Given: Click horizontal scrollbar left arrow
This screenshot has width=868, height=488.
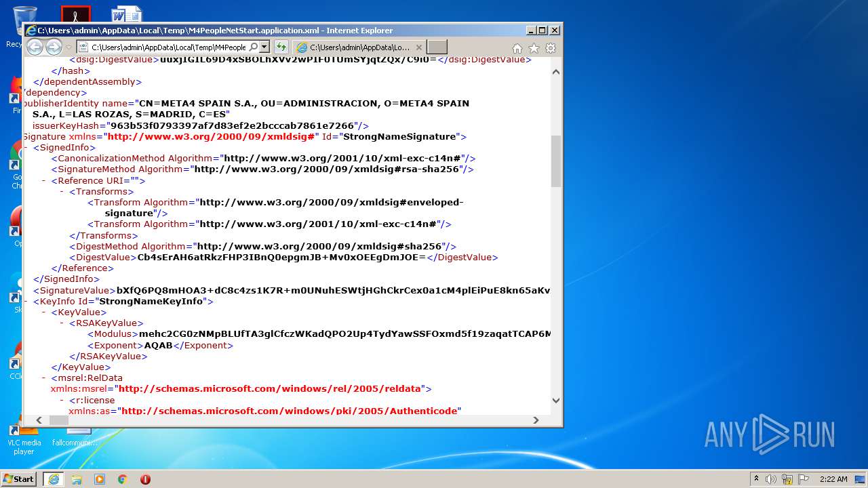Looking at the screenshot, I should [39, 420].
